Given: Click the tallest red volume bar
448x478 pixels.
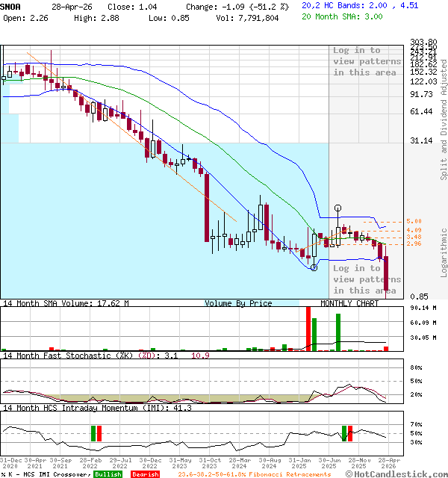Looking at the screenshot, I should (308, 328).
